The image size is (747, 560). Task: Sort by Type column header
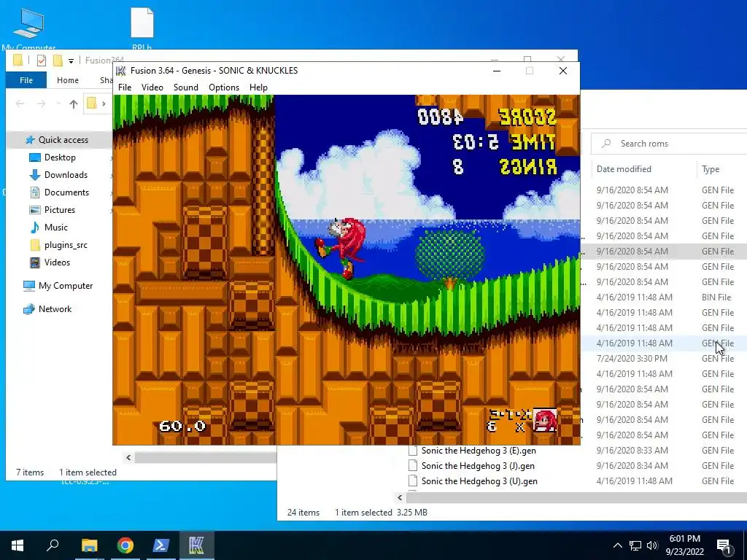tap(711, 169)
